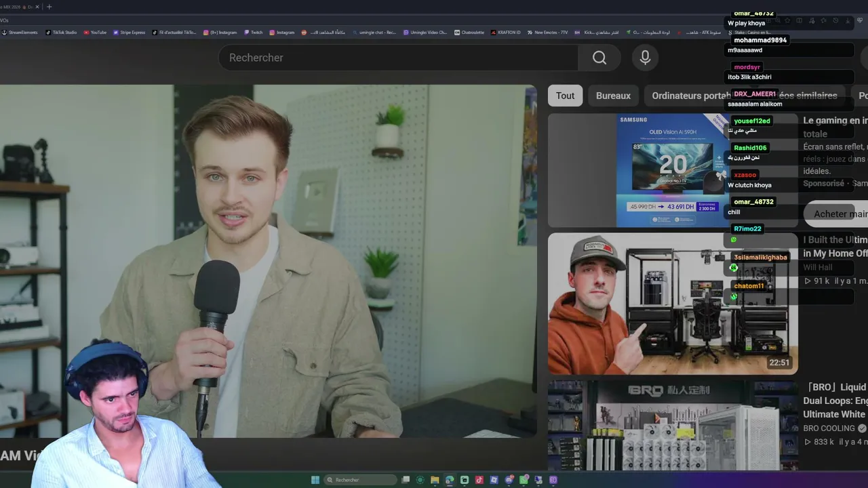Open the Twitch bookmark
This screenshot has height=488, width=868.
253,33
